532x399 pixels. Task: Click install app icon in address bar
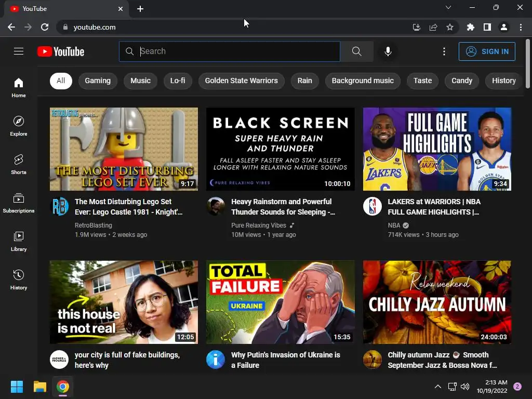417,27
